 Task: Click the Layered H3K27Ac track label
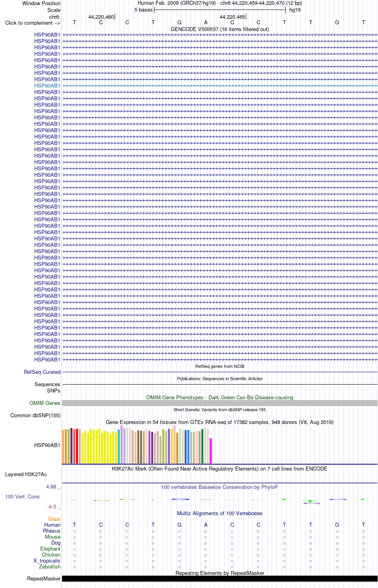point(26,474)
